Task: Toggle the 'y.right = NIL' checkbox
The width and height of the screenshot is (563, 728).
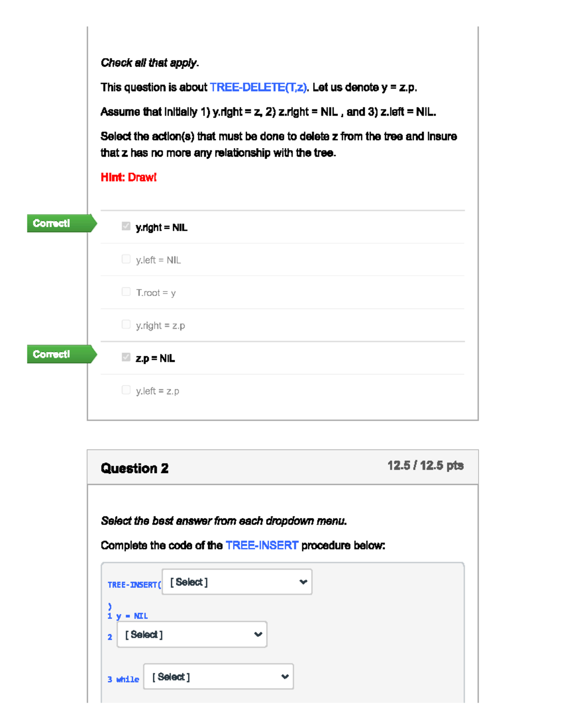Action: [x=126, y=226]
